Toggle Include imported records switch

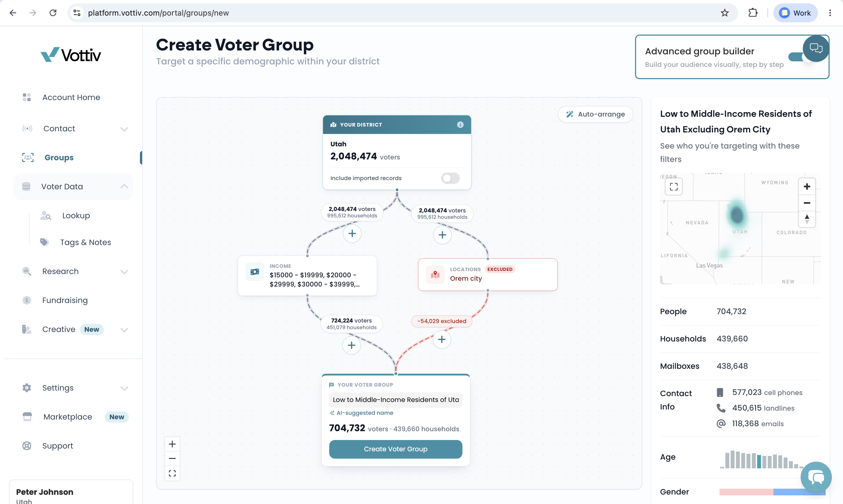pyautogui.click(x=450, y=178)
